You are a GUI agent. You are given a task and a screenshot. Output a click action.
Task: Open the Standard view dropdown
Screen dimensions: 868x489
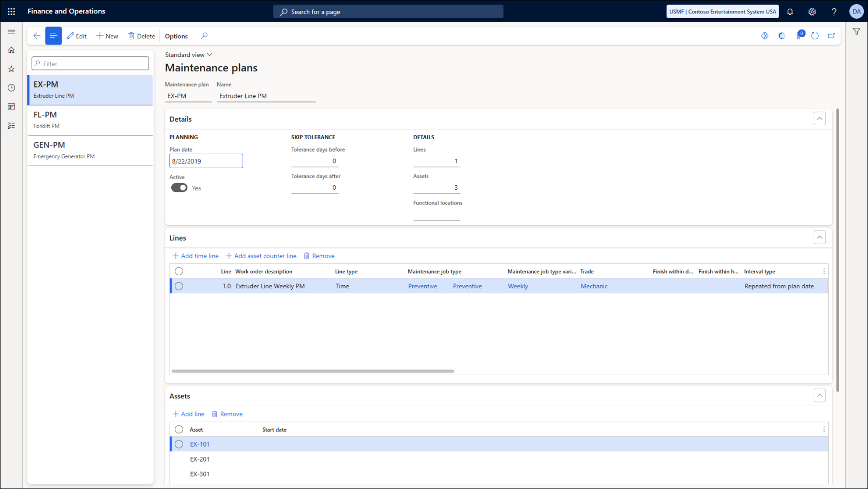[x=188, y=55]
